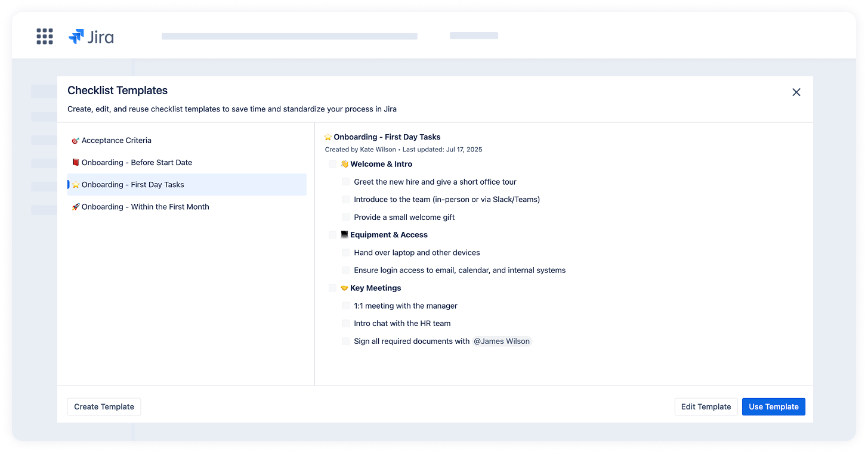Check the Welcome & Intro section checkbox
Viewport: 868px width, 453px height.
click(332, 165)
